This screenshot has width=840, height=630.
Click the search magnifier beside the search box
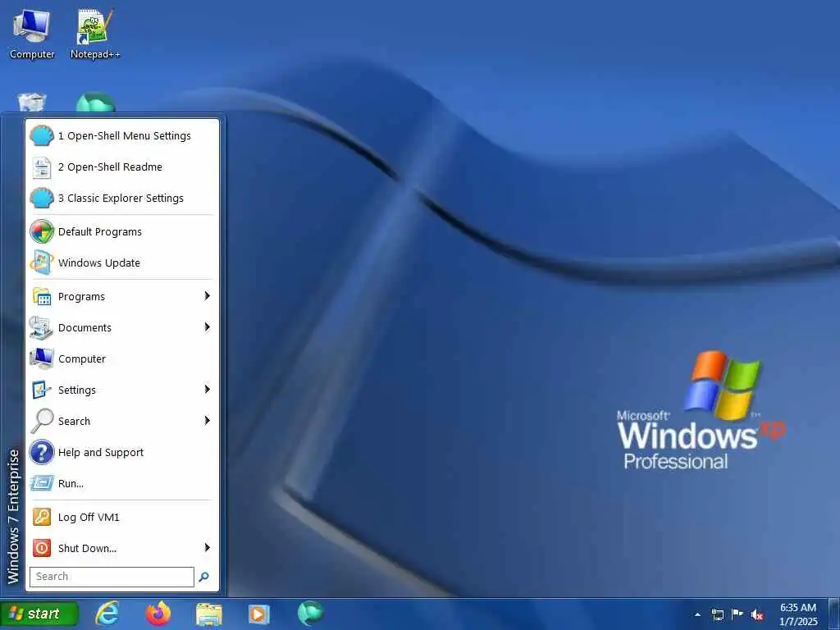pos(204,577)
